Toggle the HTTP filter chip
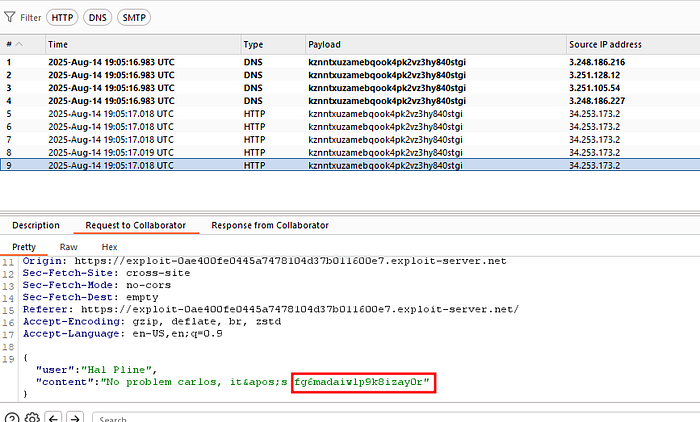Viewport: 700px width, 422px height. click(x=62, y=17)
